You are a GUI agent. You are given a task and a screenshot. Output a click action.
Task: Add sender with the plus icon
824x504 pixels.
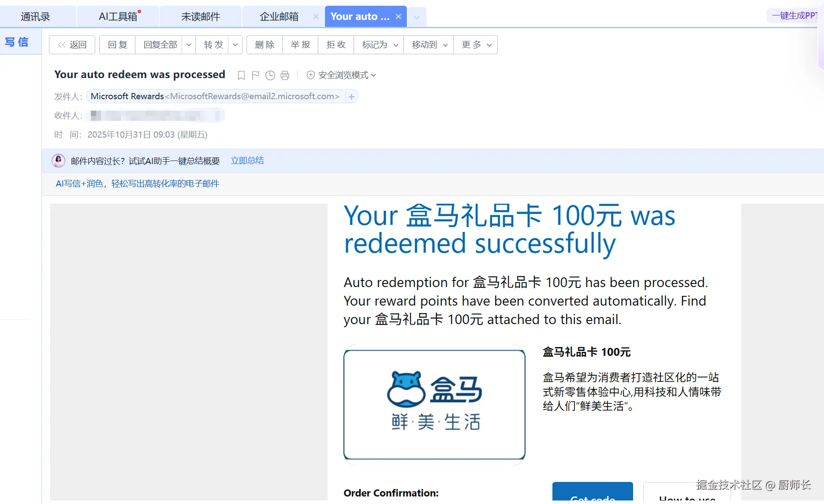point(351,97)
